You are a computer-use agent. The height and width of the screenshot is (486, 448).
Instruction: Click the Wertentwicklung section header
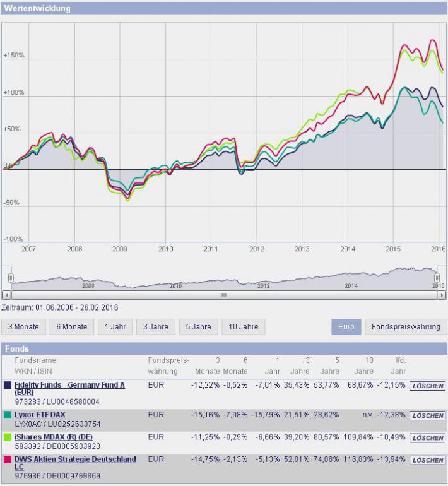(224, 8)
